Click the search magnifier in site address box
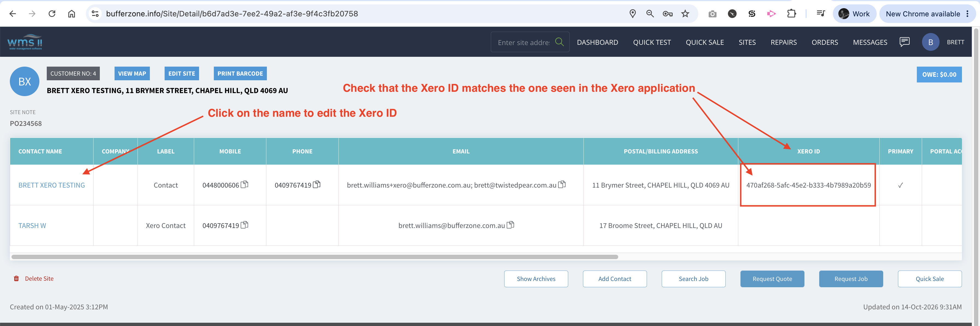This screenshot has height=326, width=980. tap(559, 42)
